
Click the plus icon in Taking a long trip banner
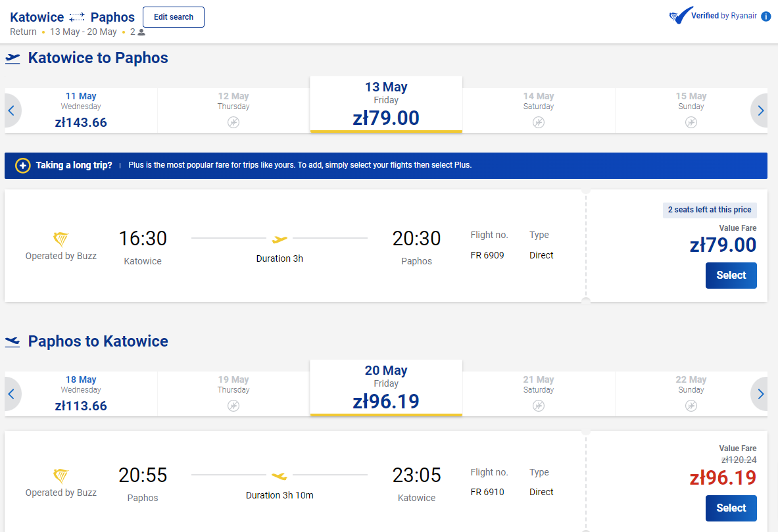point(22,165)
